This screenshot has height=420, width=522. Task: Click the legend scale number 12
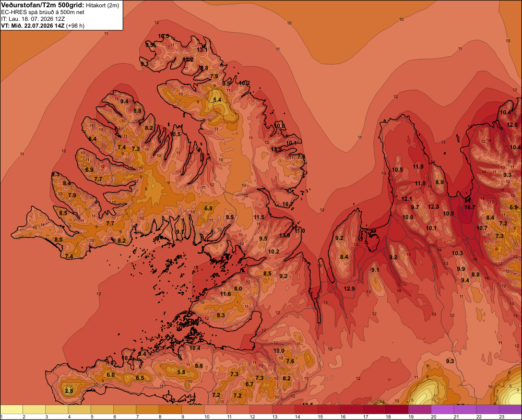[x=252, y=417]
